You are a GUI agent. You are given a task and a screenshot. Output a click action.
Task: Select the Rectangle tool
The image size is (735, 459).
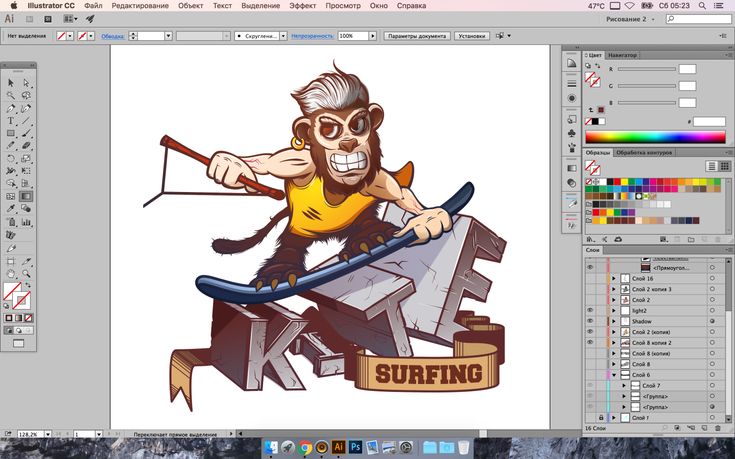[11, 134]
